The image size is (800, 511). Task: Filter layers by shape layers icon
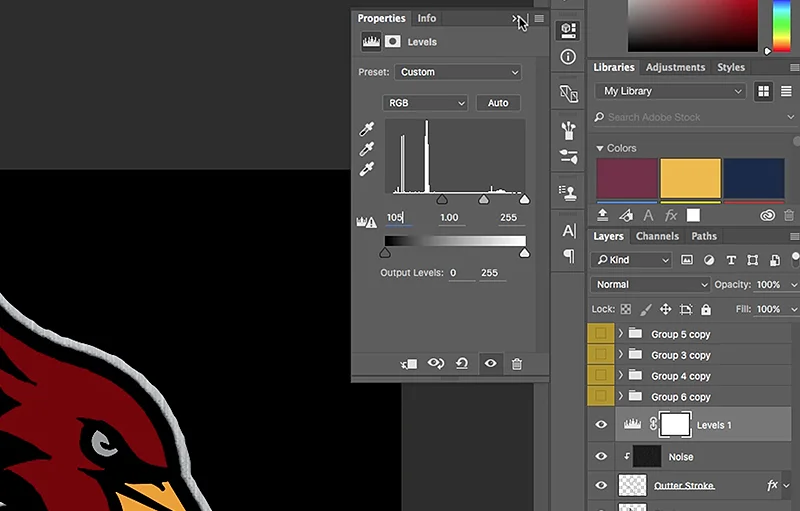click(x=753, y=260)
